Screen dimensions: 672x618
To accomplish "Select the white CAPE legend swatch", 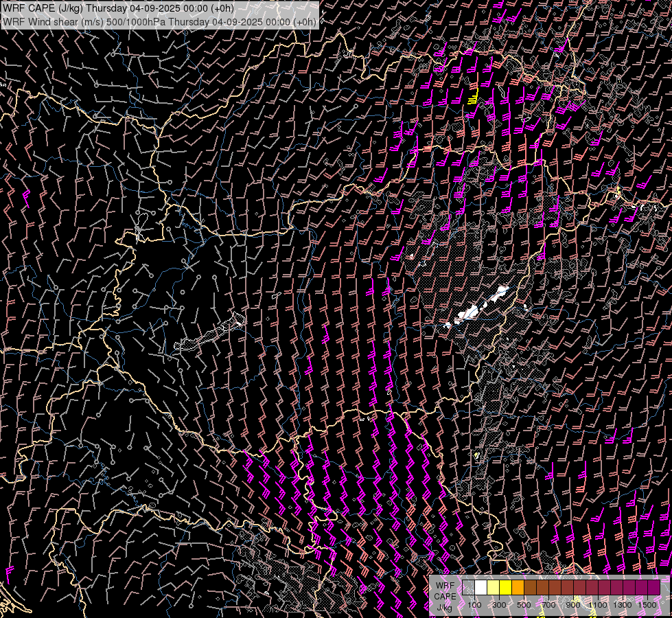I will pyautogui.click(x=481, y=588).
